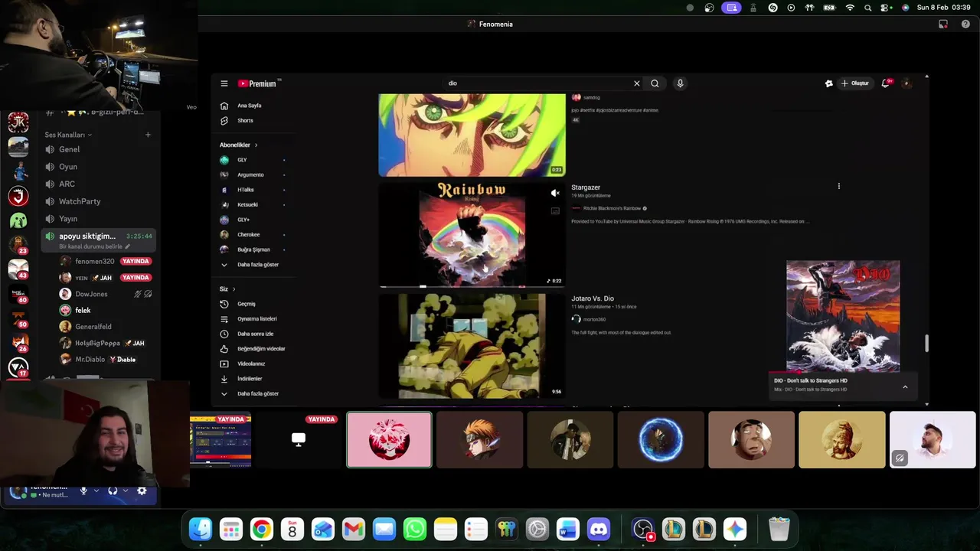Click the Dio Holy Diver mini player artwork
The image size is (980, 551).
(x=843, y=316)
